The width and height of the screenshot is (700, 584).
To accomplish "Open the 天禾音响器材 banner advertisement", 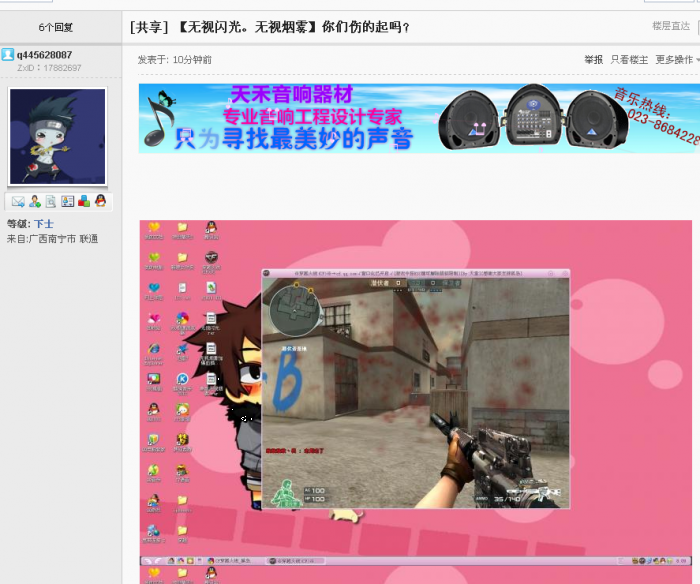I will 419,118.
